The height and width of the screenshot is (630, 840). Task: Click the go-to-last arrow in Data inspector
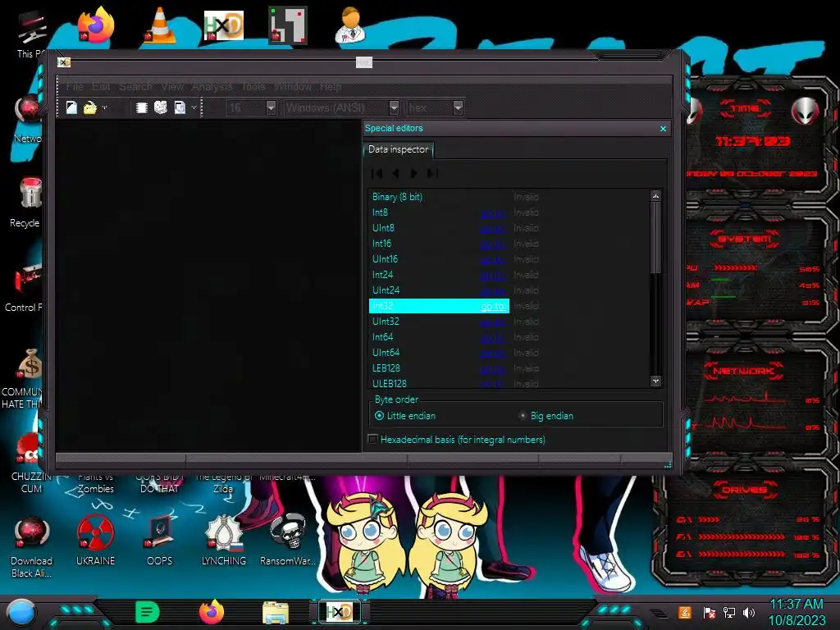(432, 173)
